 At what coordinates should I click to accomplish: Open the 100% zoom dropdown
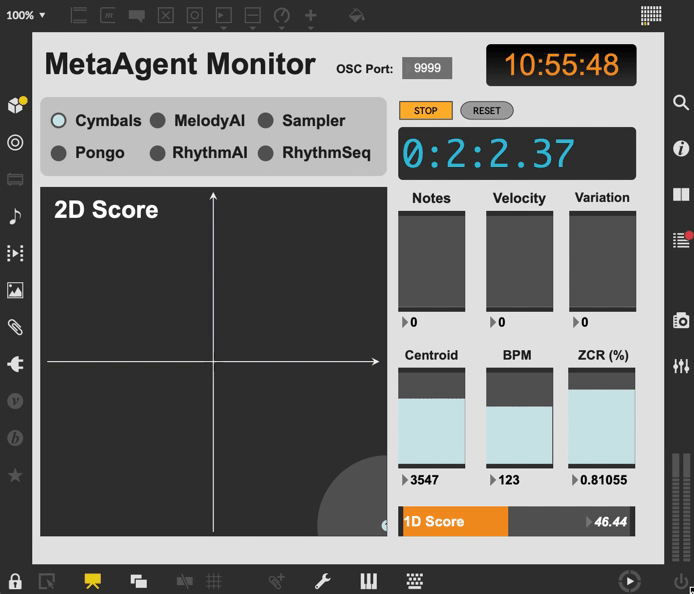pyautogui.click(x=26, y=15)
